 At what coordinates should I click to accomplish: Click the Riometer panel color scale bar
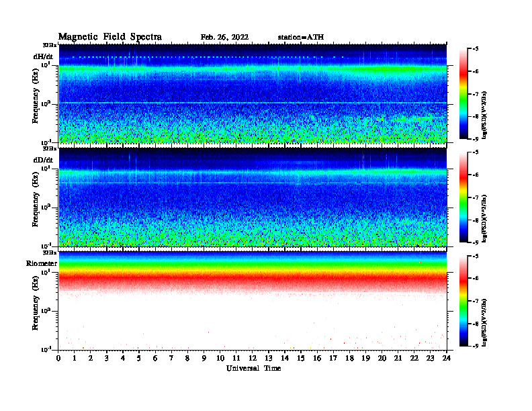click(x=463, y=301)
